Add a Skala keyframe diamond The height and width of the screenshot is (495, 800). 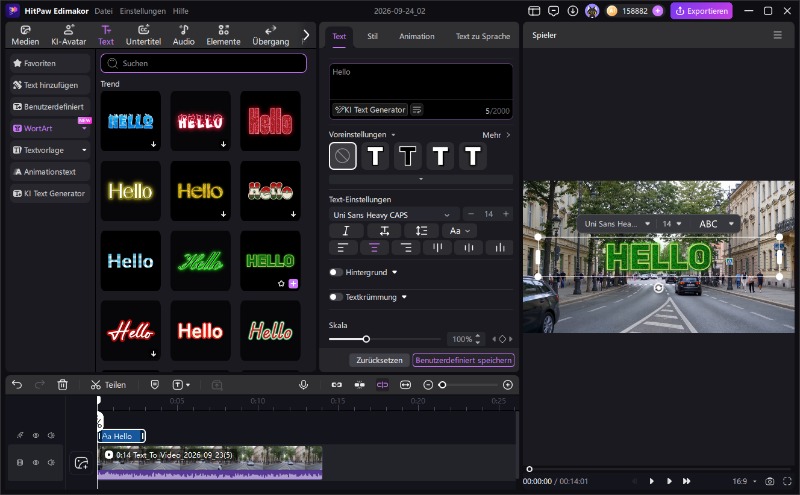[x=502, y=339]
